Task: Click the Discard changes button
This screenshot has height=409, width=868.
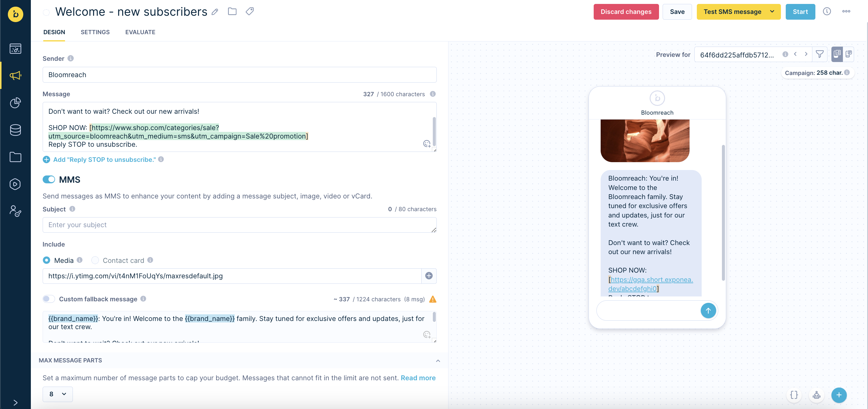Action: click(626, 12)
